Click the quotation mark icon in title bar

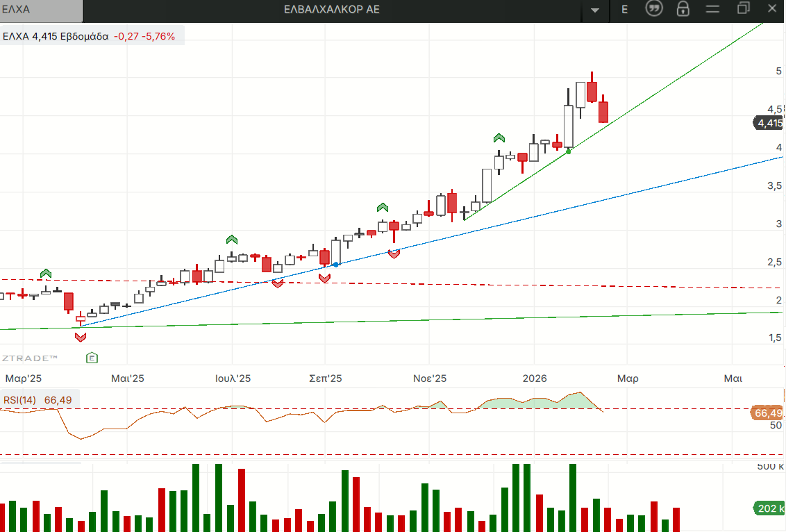[653, 9]
